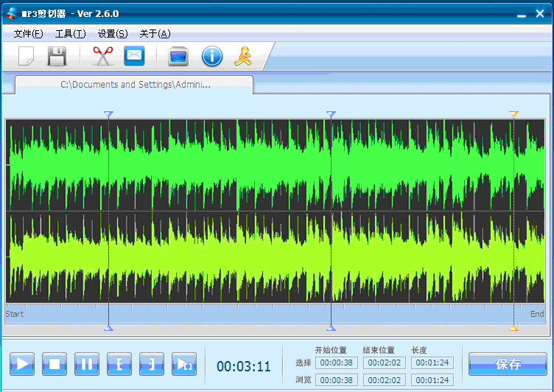Select the C:\Documents and Settings file tab
The image size is (554, 392).
click(x=134, y=85)
